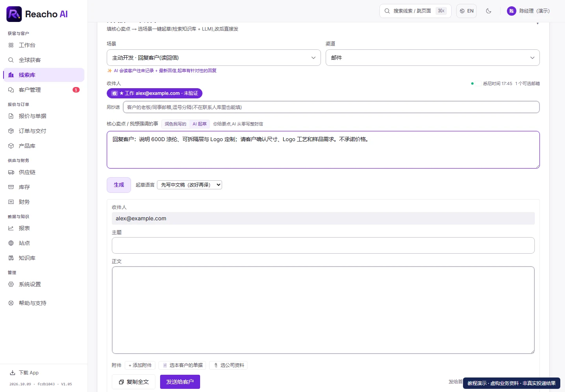Open the 渠道 邮件 dropdown
Viewport: 565px width, 392px height.
433,58
